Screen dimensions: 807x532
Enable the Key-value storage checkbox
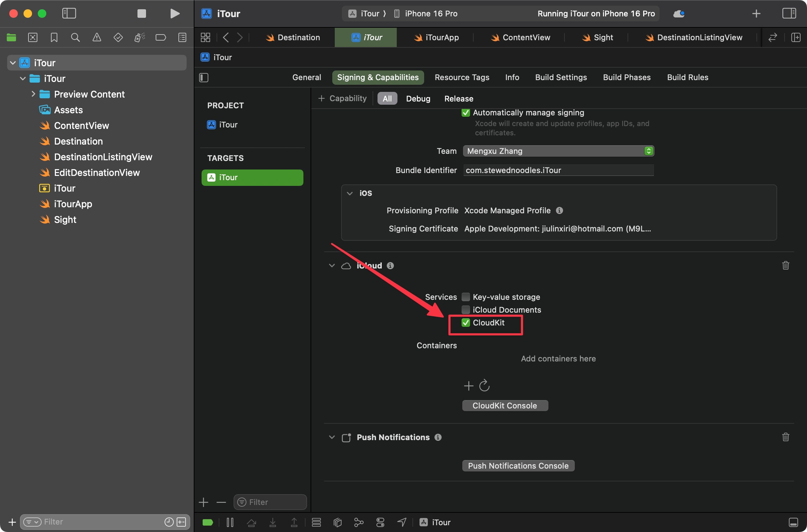[465, 297]
